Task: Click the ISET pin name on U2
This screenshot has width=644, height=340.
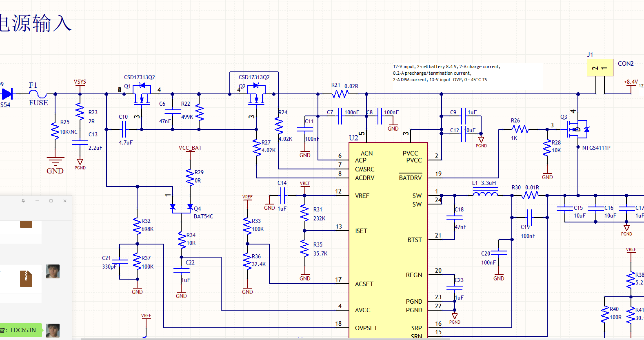Action: (x=361, y=231)
